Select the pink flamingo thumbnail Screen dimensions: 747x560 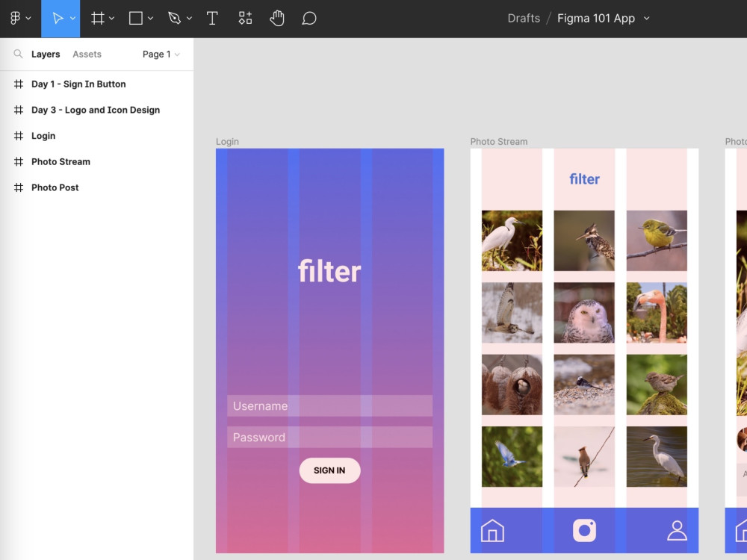click(657, 312)
